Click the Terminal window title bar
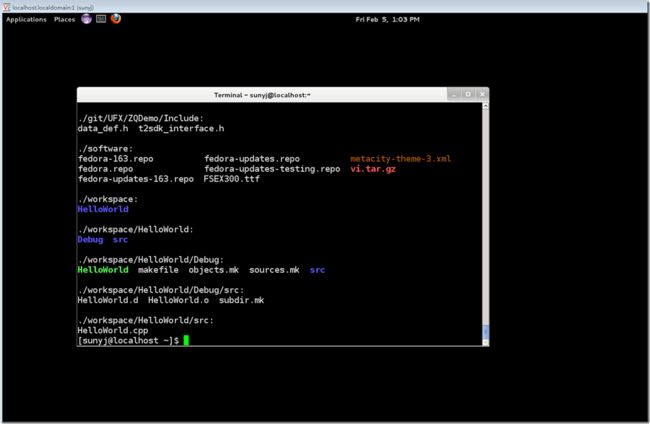The height and width of the screenshot is (424, 650). (262, 95)
